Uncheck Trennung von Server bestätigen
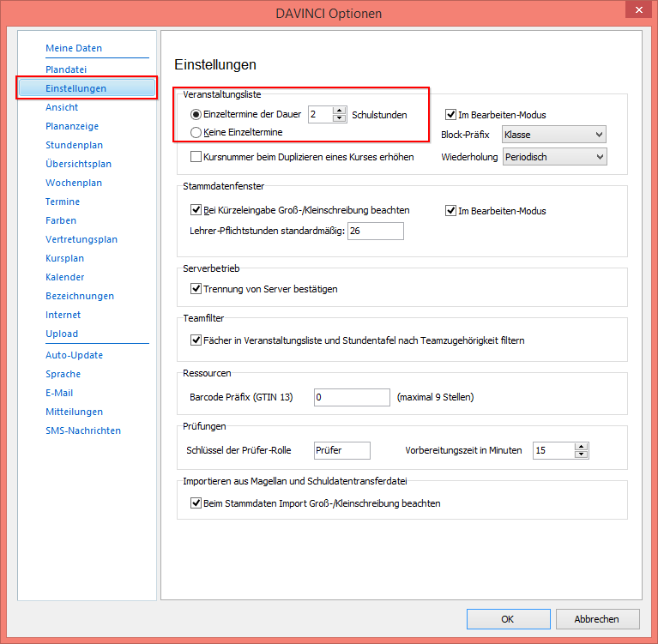The image size is (658, 644). (196, 289)
